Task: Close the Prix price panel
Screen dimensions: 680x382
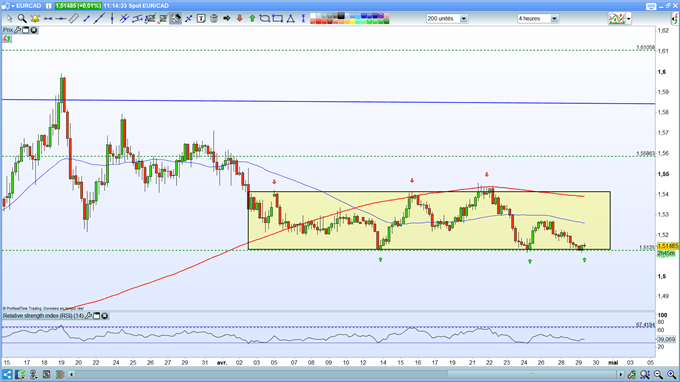Action: [x=34, y=30]
